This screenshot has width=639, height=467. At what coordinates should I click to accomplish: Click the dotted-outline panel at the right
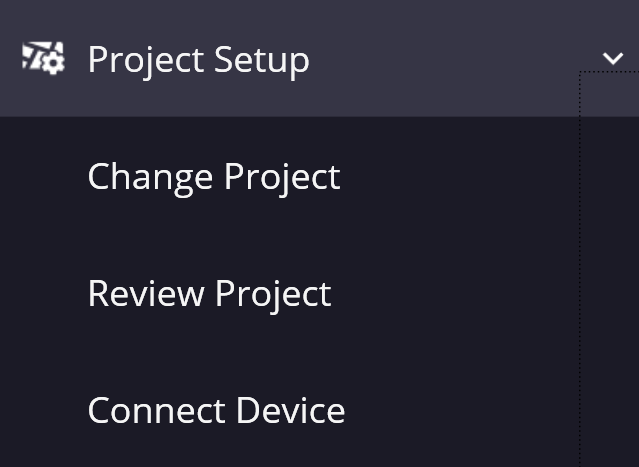point(609,269)
